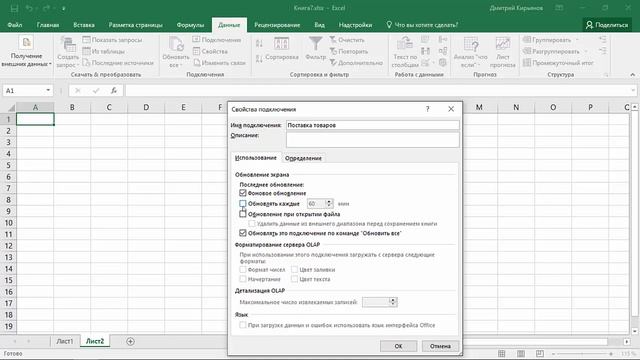640x360 pixels.
Task: Click Лист прогноза icon
Action: 502,44
